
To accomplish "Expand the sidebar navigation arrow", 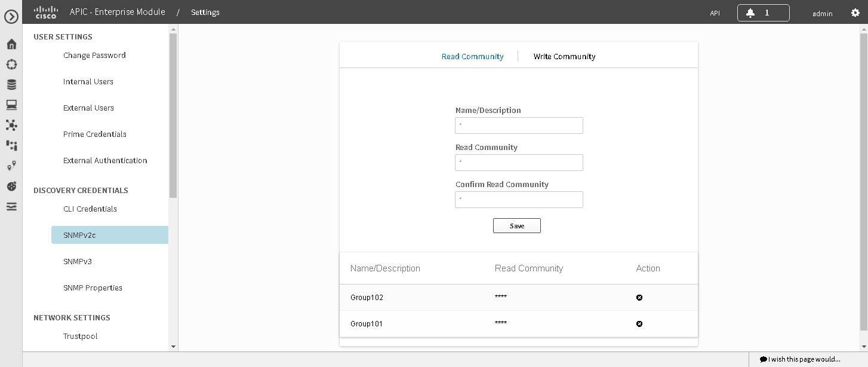I will (11, 16).
